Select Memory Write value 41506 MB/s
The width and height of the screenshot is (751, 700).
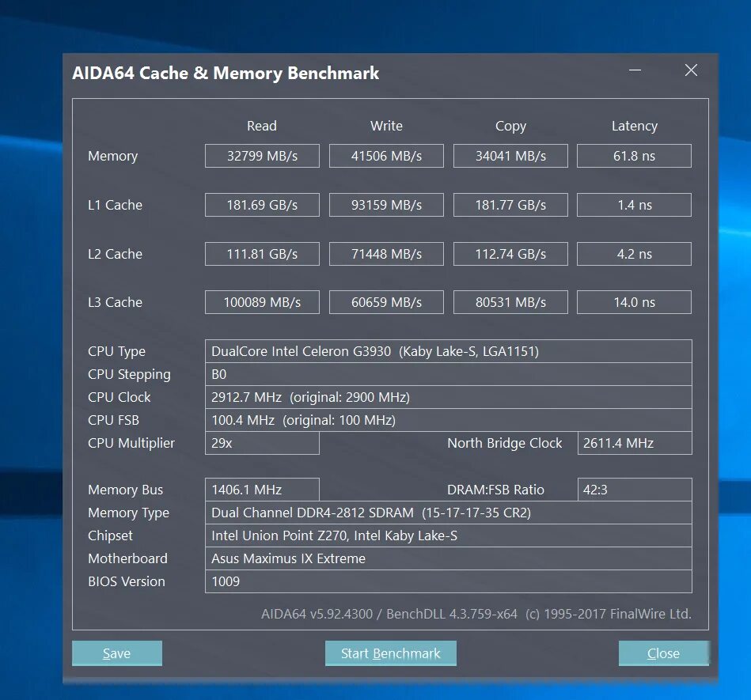tap(386, 156)
